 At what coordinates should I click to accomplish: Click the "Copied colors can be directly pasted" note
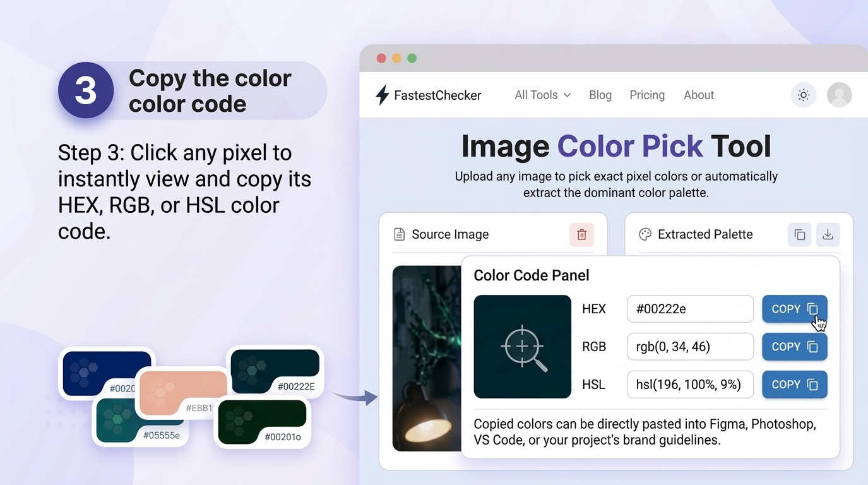coord(645,432)
